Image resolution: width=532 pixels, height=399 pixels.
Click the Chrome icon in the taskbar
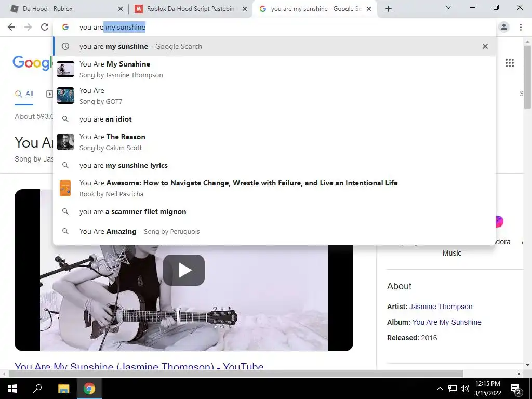click(89, 389)
